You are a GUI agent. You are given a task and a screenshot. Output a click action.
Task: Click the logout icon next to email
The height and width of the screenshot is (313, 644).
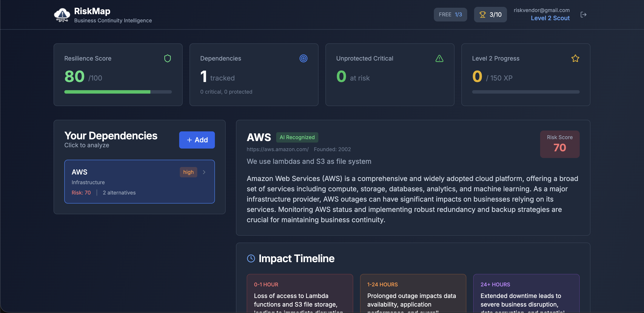click(x=583, y=15)
